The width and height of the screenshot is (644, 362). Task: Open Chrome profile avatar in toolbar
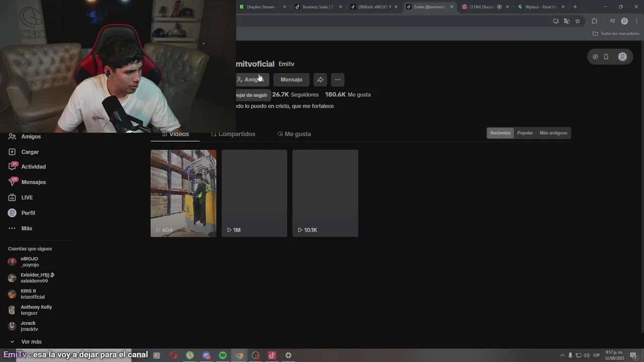(x=624, y=21)
